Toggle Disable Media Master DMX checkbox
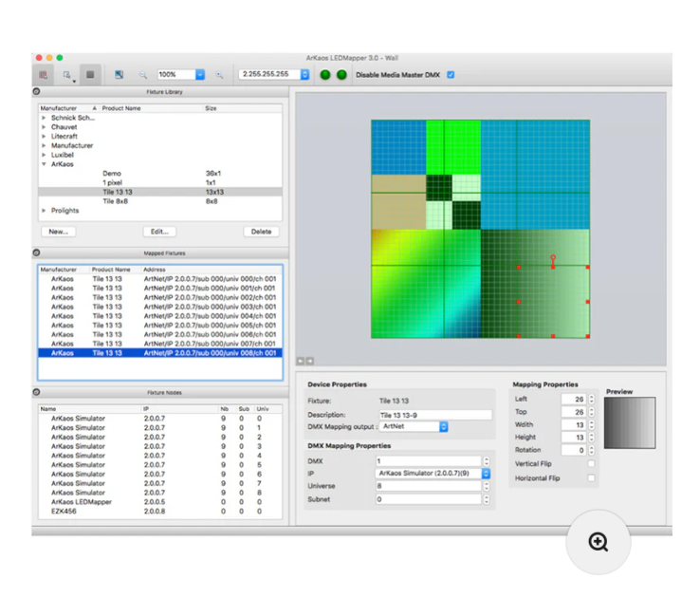 coord(451,74)
